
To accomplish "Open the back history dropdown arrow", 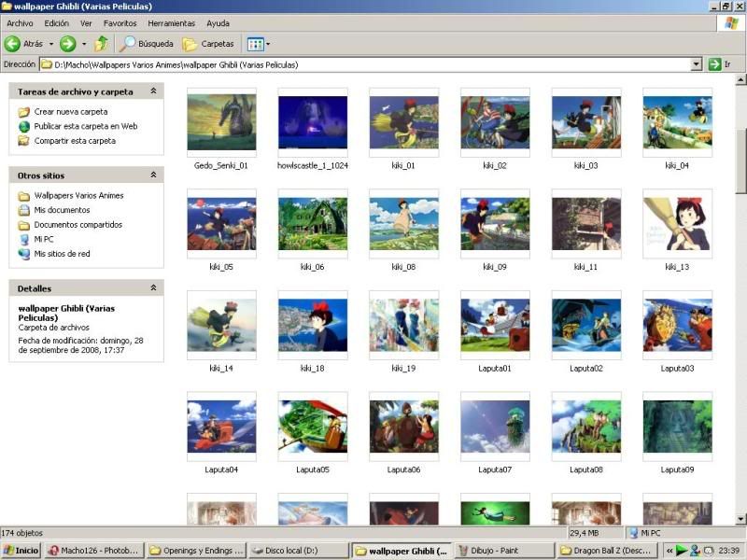I will pos(51,44).
